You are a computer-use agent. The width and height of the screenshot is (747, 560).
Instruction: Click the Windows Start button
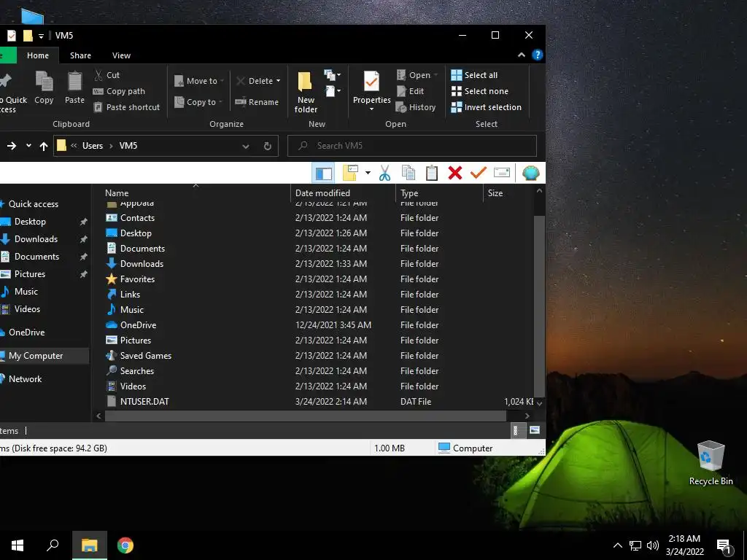pyautogui.click(x=18, y=545)
